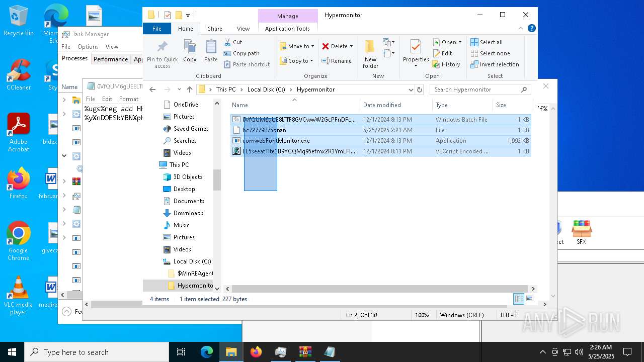Open Windows Start menu
The height and width of the screenshot is (362, 644).
pos(12,352)
